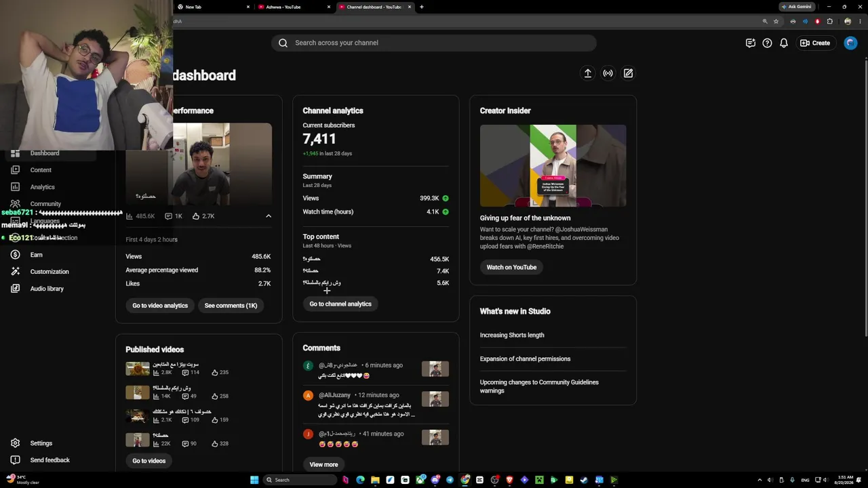Viewport: 868px width, 488px height.
Task: Open the Chrome three-dot menu
Action: click(x=859, y=21)
